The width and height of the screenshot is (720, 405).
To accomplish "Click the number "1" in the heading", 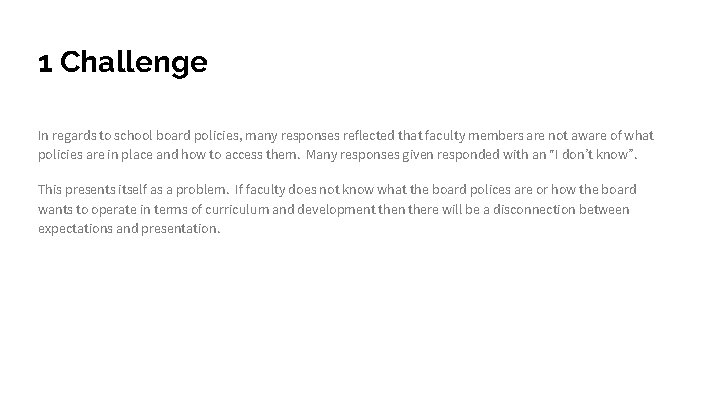I will click(45, 63).
